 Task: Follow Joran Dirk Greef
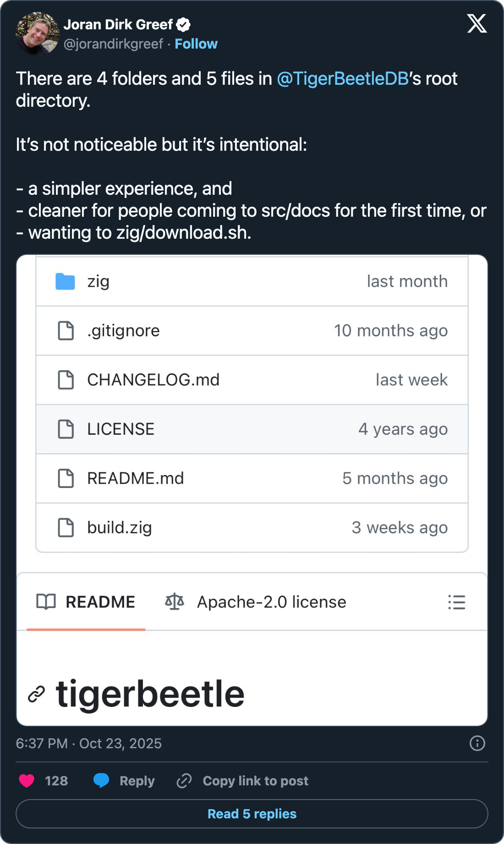196,44
